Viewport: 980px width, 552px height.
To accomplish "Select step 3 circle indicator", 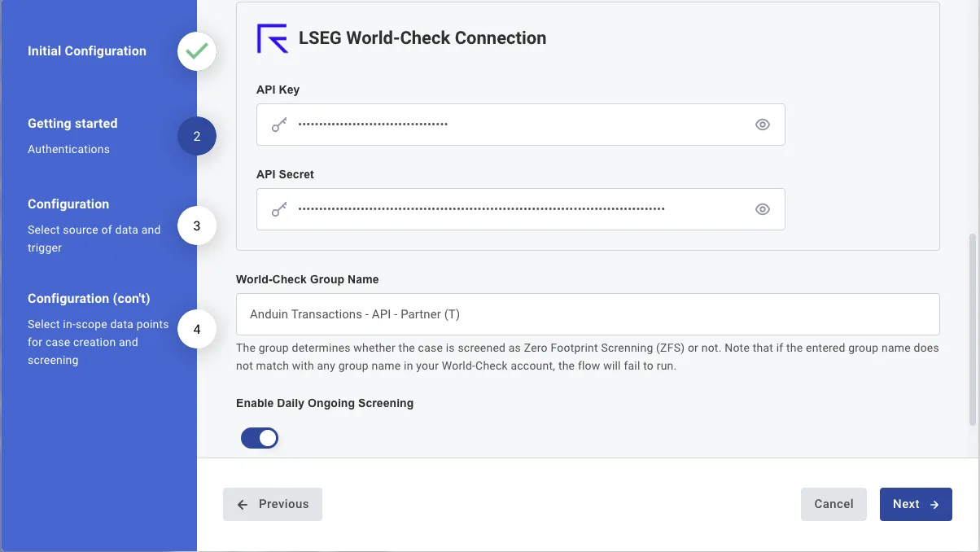I will [197, 226].
